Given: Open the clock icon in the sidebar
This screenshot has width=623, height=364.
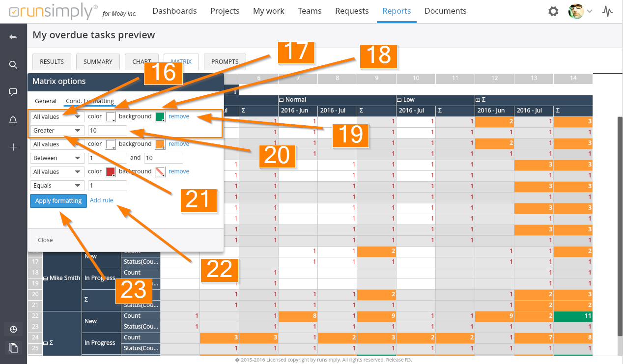Looking at the screenshot, I should click(13, 329).
